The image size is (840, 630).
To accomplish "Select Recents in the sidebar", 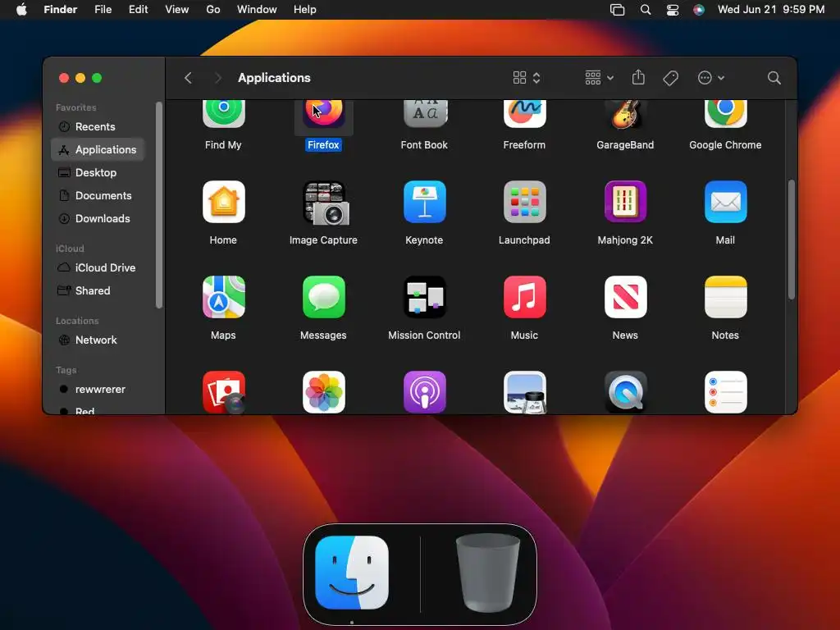I will coord(98,127).
